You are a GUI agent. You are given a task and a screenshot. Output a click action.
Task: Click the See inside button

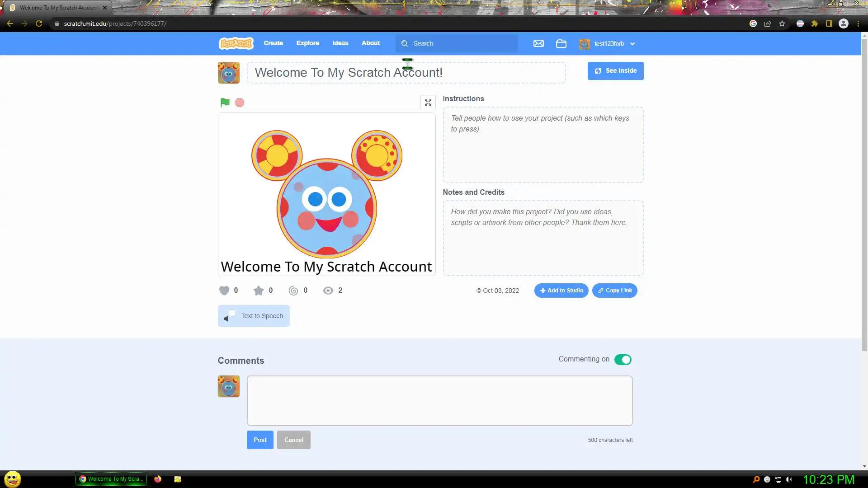[615, 71]
